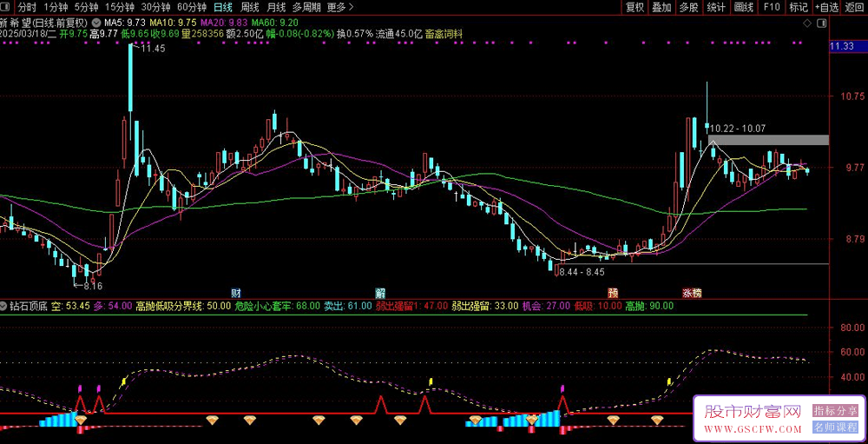Switch to the 日线 daily chart
Screen dimensions: 868x444
(x=223, y=7)
